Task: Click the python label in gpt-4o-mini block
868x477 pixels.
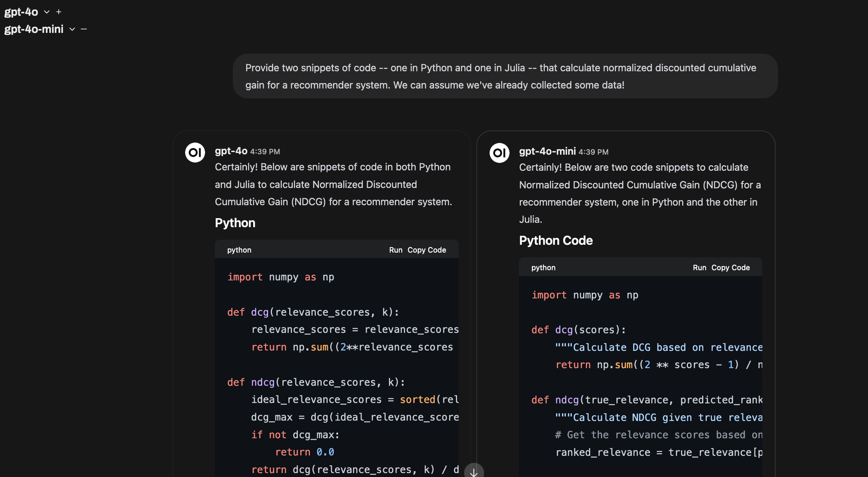Action: click(x=543, y=267)
